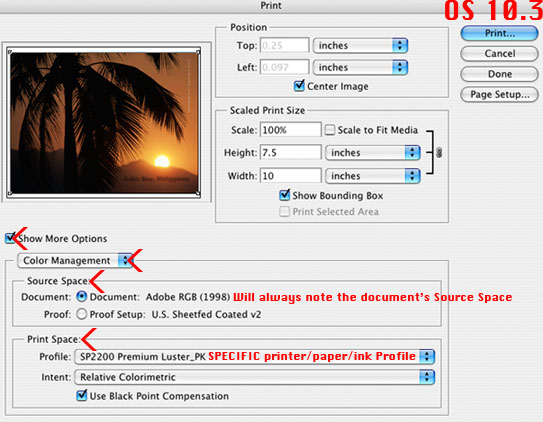Select the Document source space radio button
The image size is (543, 422).
pos(81,297)
